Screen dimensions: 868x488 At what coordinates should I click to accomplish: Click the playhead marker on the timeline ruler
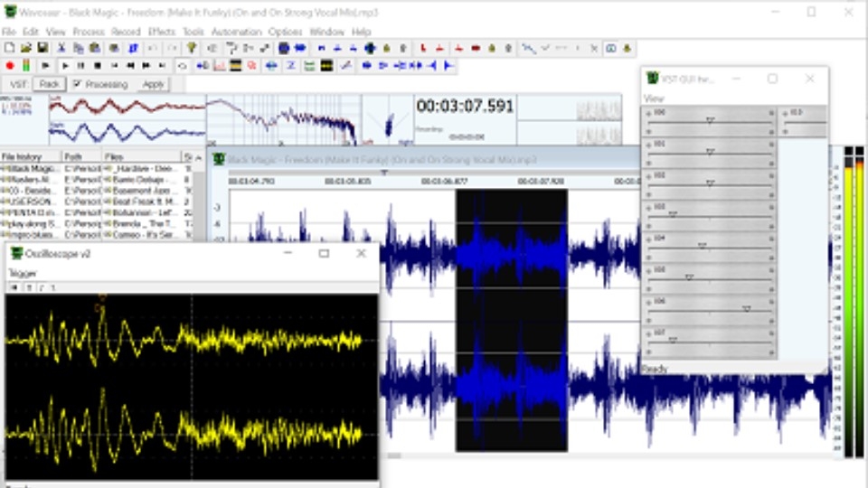[383, 174]
